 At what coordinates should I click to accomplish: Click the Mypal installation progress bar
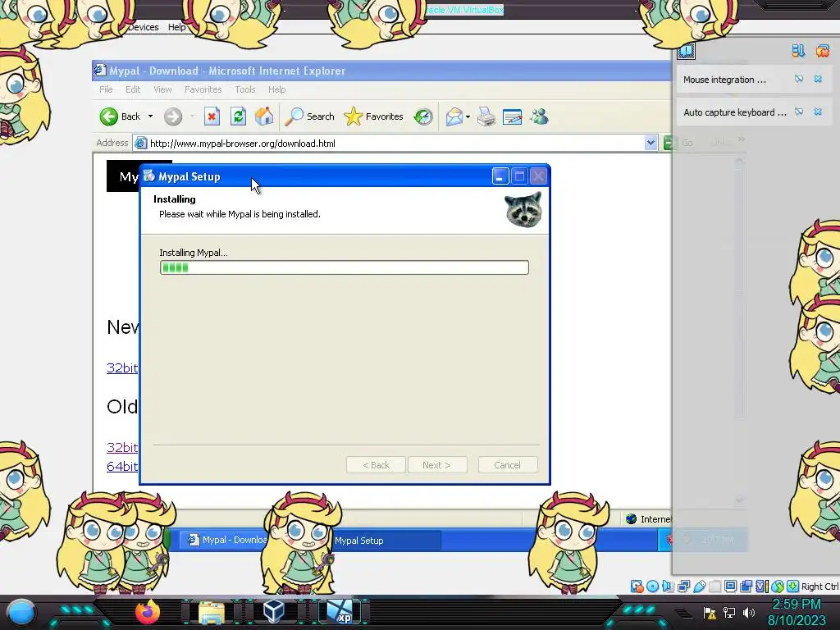pos(344,267)
